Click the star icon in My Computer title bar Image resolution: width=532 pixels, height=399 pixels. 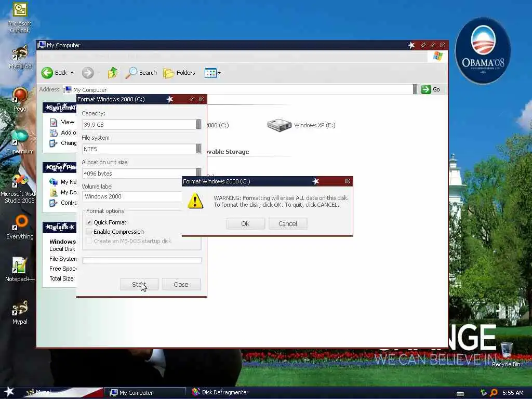click(x=411, y=45)
